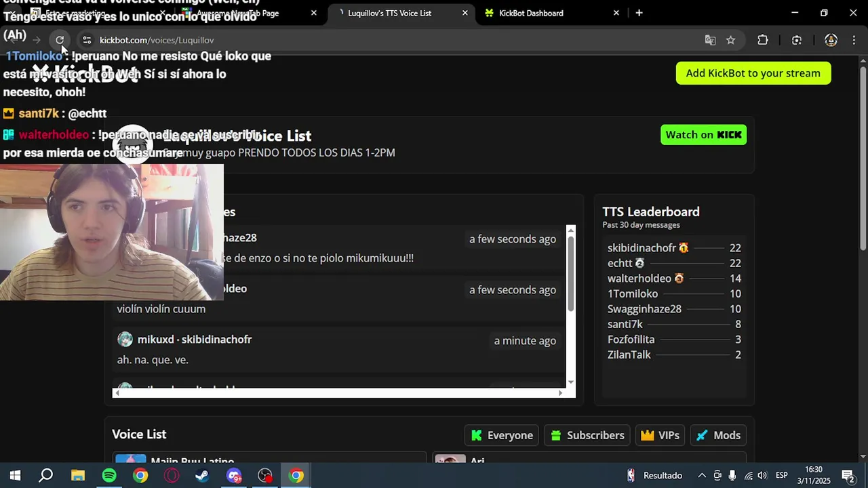Image resolution: width=868 pixels, height=488 pixels.
Task: Click the messages horizontal scrollbar track
Action: 339,392
